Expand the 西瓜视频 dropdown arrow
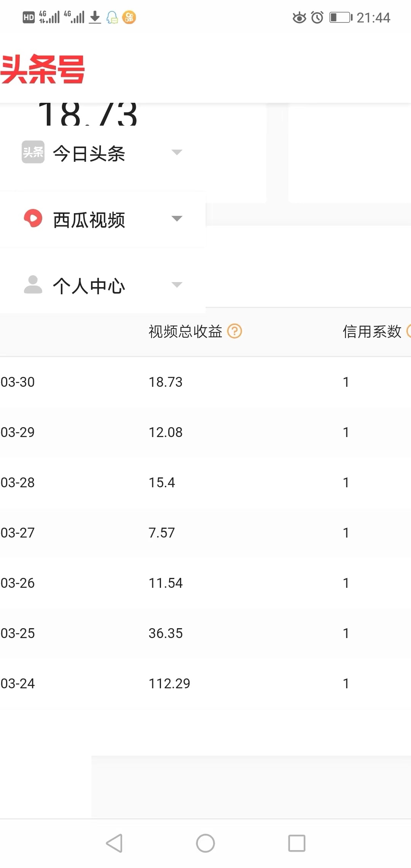The image size is (411, 868). pyautogui.click(x=177, y=219)
